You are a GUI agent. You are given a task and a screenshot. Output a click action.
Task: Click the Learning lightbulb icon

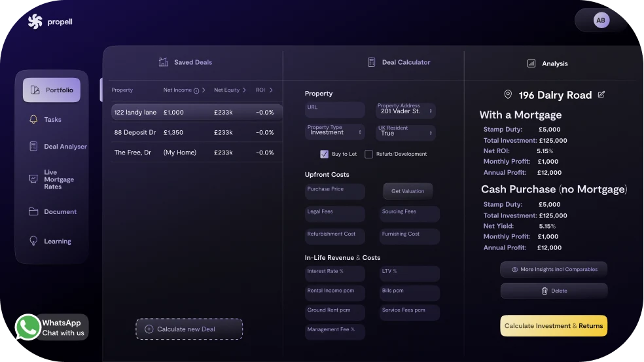[x=33, y=242]
